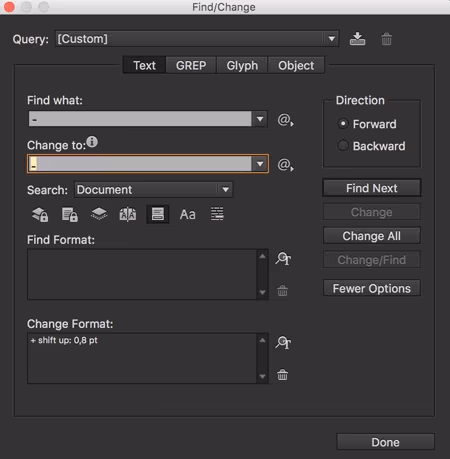Open special characters menu for Find what

pyautogui.click(x=285, y=119)
